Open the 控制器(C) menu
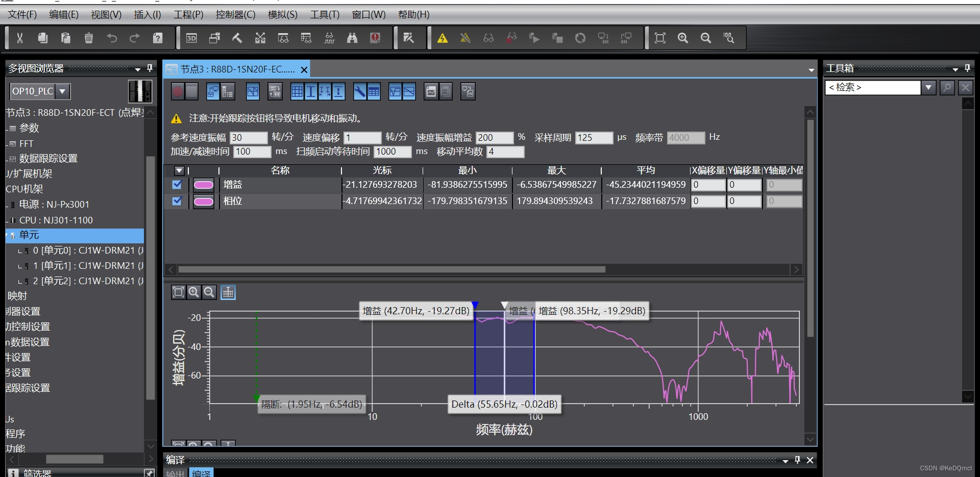The width and height of the screenshot is (980, 477). (x=235, y=14)
